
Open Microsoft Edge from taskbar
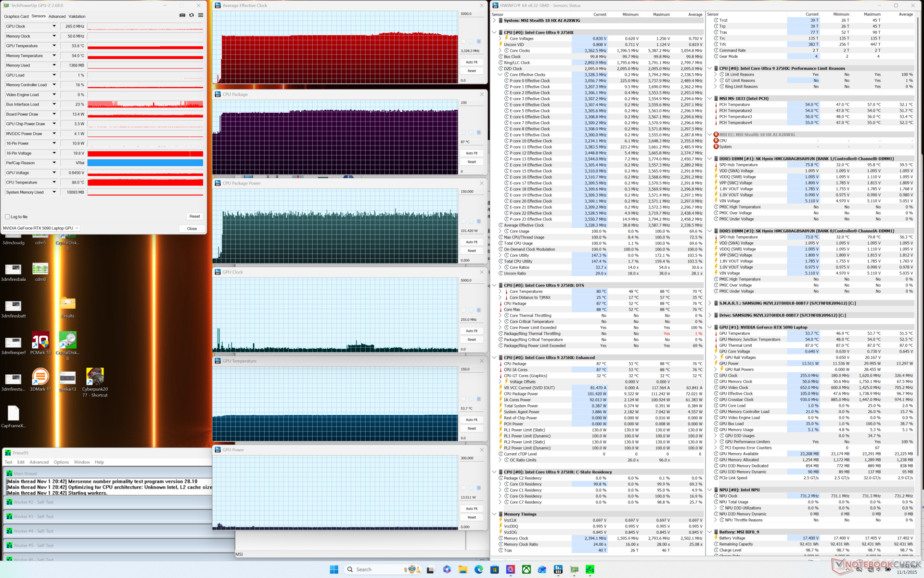(478, 569)
